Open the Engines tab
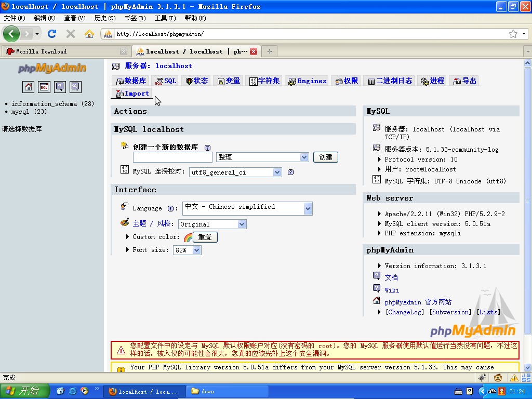Image resolution: width=532 pixels, height=399 pixels. (x=307, y=81)
